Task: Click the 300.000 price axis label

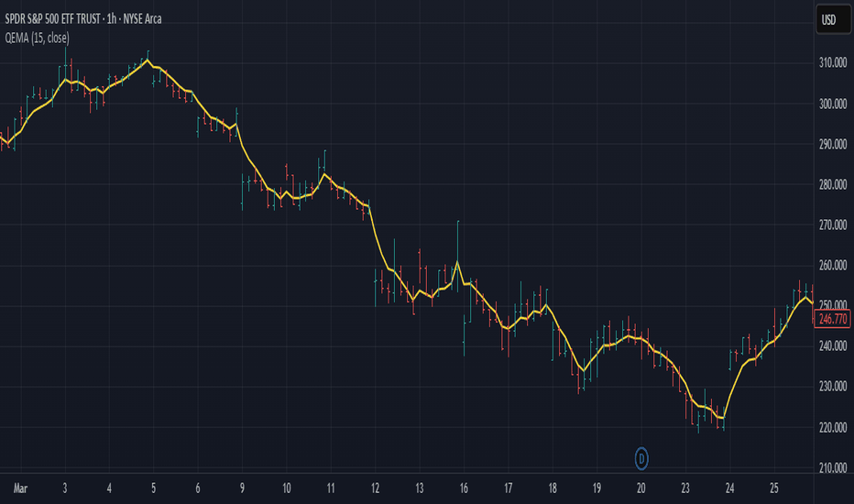Action: 833,104
